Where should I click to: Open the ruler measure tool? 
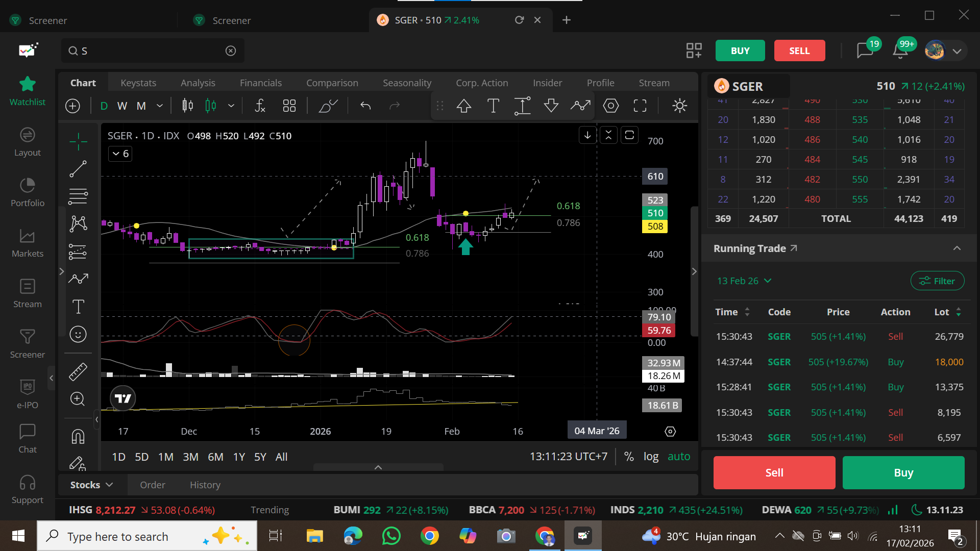tap(78, 372)
